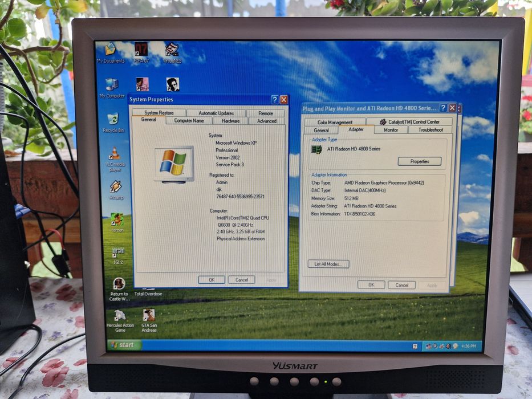This screenshot has height=399, width=532.
Task: Open the Catalyst(TM) Control Center tab
Action: [x=409, y=122]
